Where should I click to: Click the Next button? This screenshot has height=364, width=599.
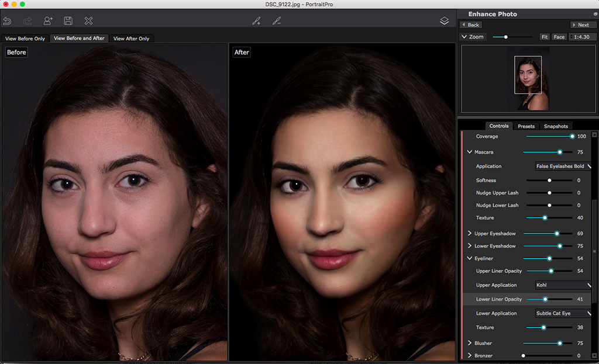(583, 25)
